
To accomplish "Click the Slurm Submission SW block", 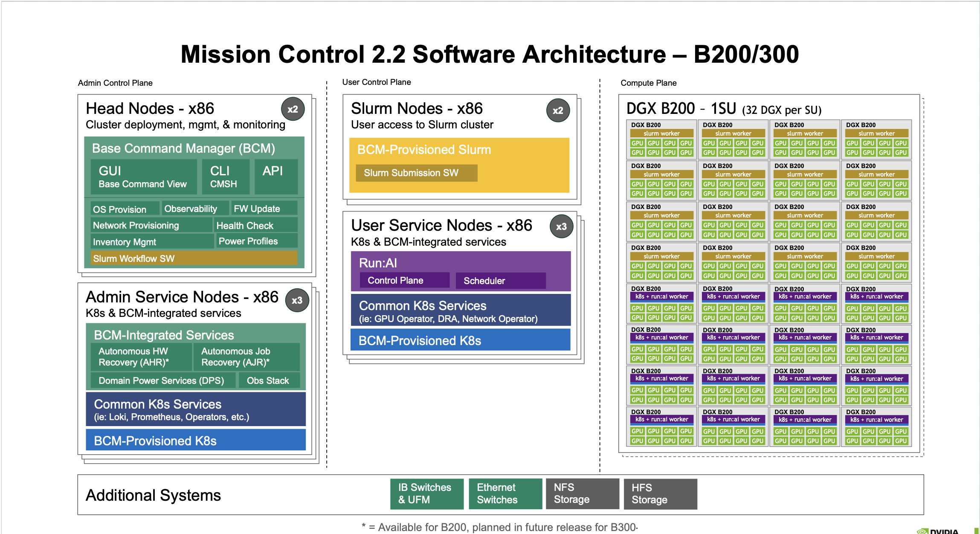I will tap(416, 173).
